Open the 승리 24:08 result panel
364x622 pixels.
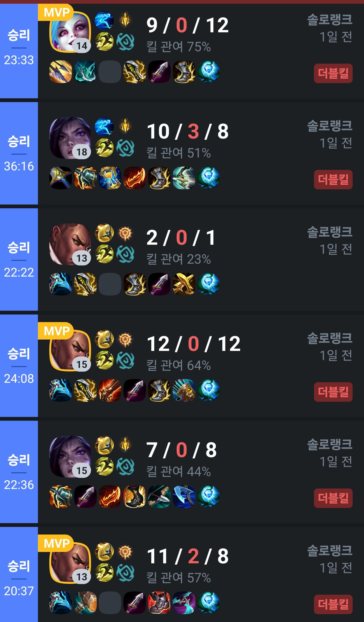pos(19,366)
